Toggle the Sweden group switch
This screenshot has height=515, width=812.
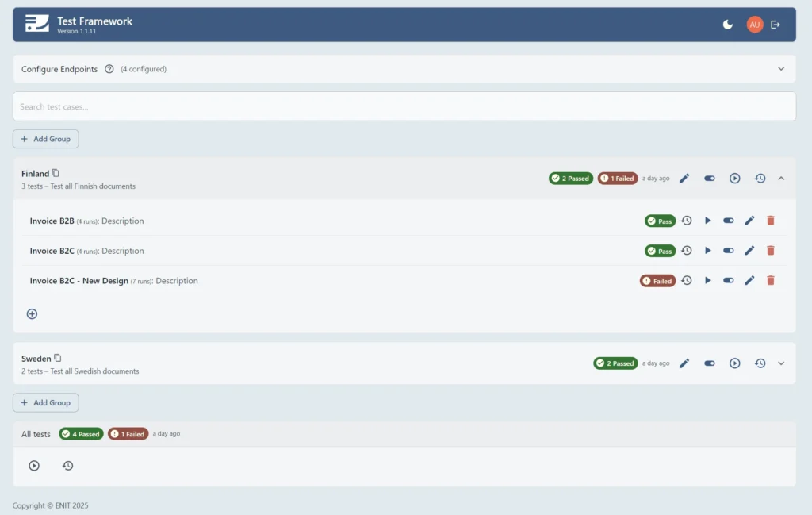709,363
